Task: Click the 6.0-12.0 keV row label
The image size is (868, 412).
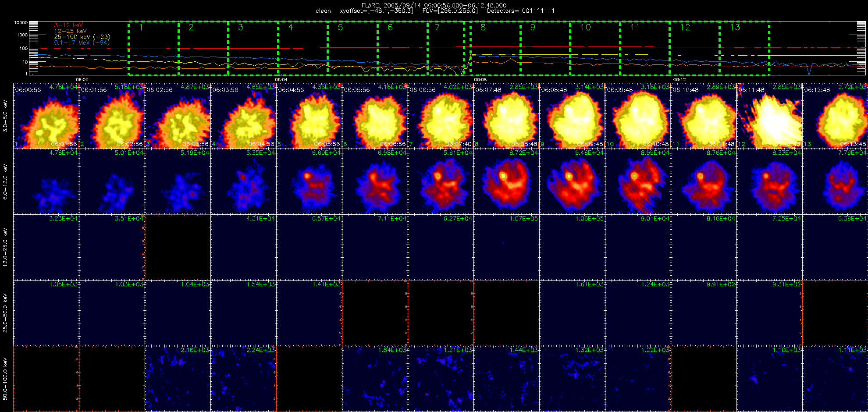Action: (x=5, y=181)
